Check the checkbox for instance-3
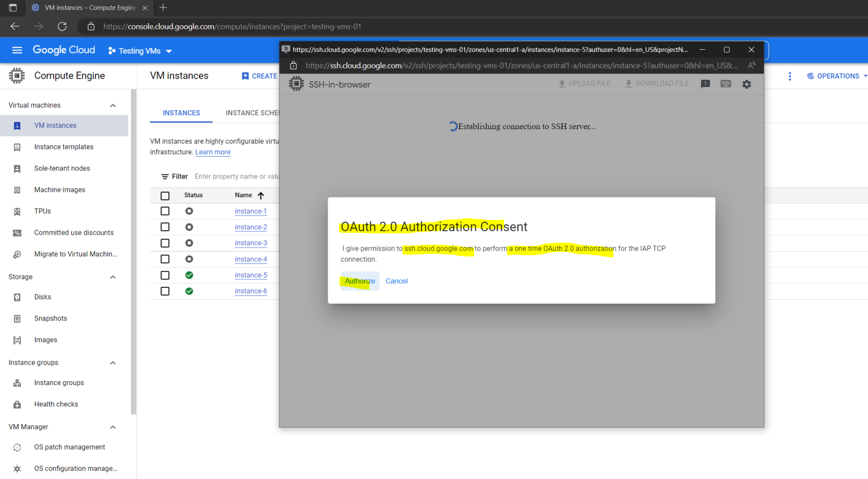This screenshot has width=868, height=479. (x=165, y=243)
